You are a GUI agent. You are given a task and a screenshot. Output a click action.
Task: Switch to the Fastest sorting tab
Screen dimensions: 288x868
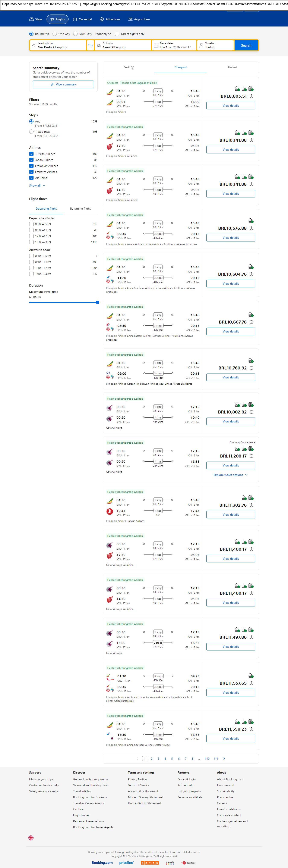(x=232, y=67)
